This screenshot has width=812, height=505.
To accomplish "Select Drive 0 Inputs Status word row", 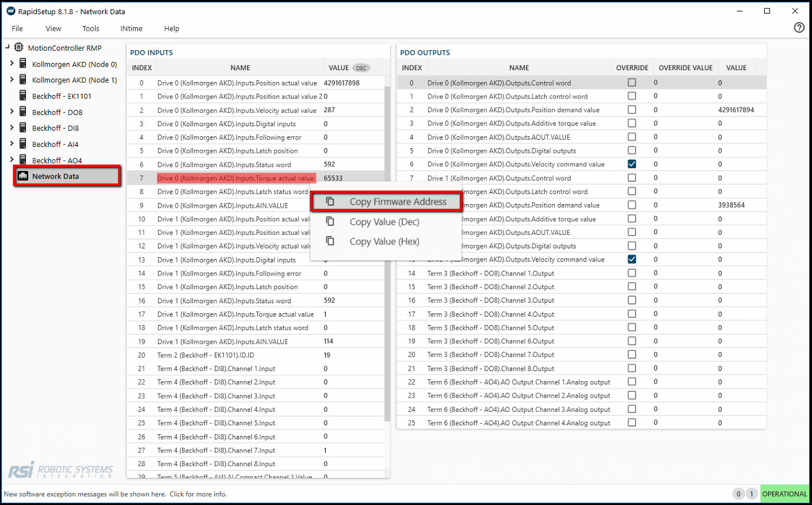I will click(x=256, y=165).
